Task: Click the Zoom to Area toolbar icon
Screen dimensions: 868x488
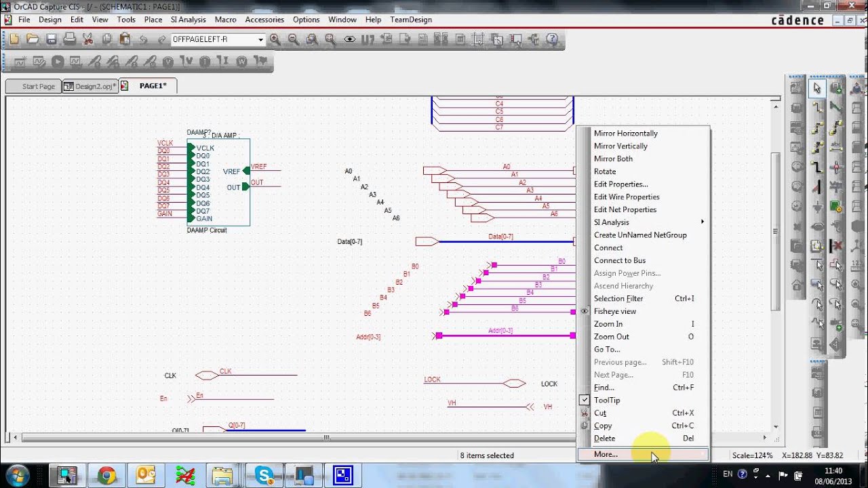Action: coord(312,39)
